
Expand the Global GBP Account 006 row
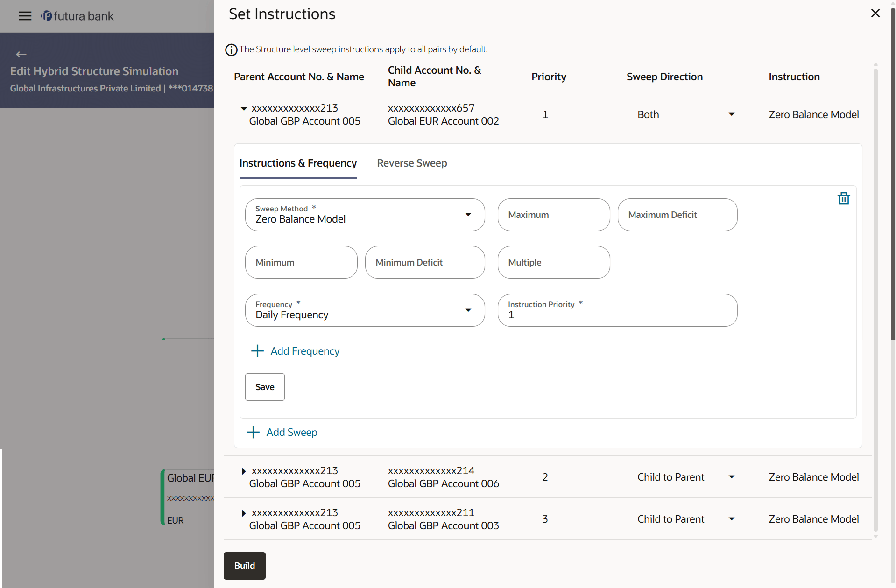pyautogui.click(x=243, y=471)
